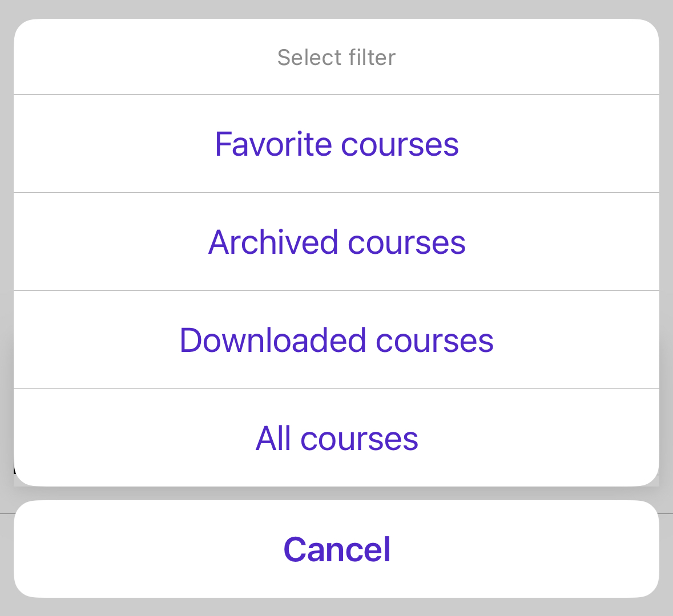
Task: Show All courses
Action: (x=336, y=438)
